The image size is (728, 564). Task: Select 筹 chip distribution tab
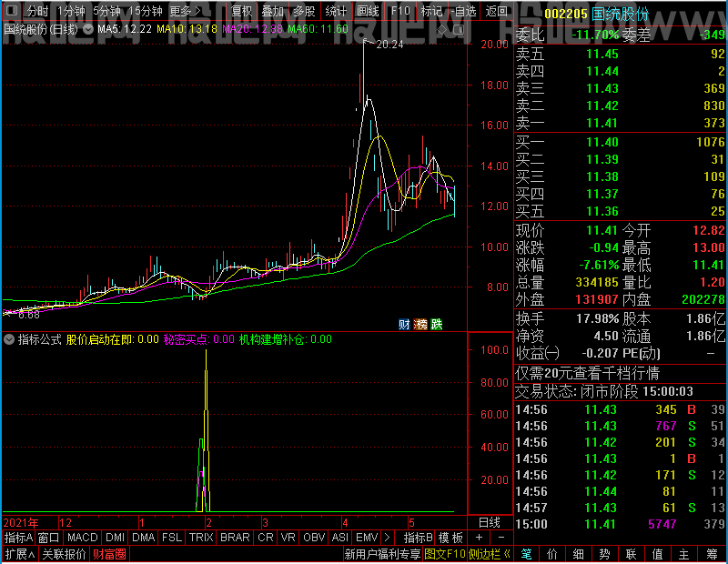(712, 554)
